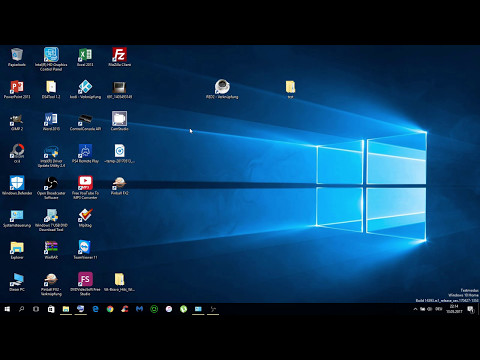Open Intel HD Graphics Control Panel shortcut
The height and width of the screenshot is (360, 480).
[51, 59]
